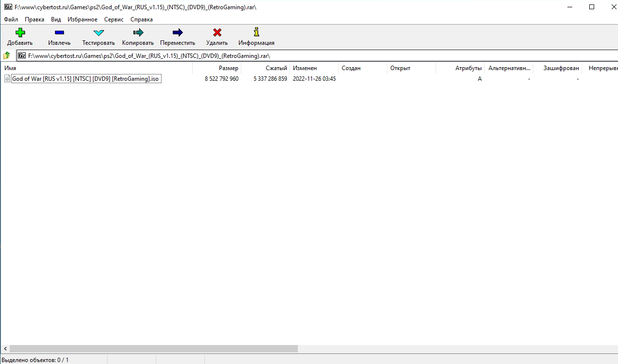Click the modified date 2022-11-26 03:45
618x364 pixels.
pyautogui.click(x=314, y=78)
